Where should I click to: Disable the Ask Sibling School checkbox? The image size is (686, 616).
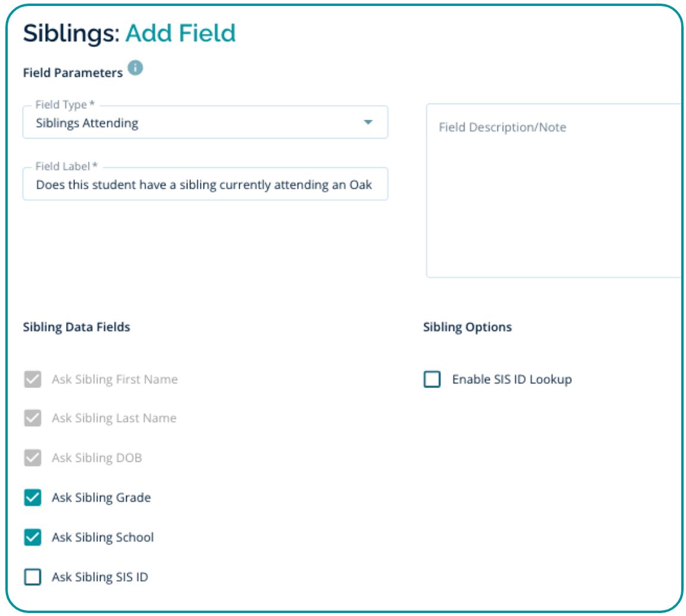33,537
